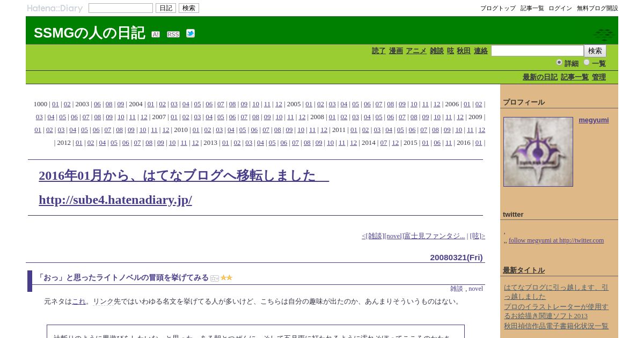The height and width of the screenshot is (338, 644).
Task: Open 記事一覧 in the green sub-bar
Action: click(x=575, y=77)
